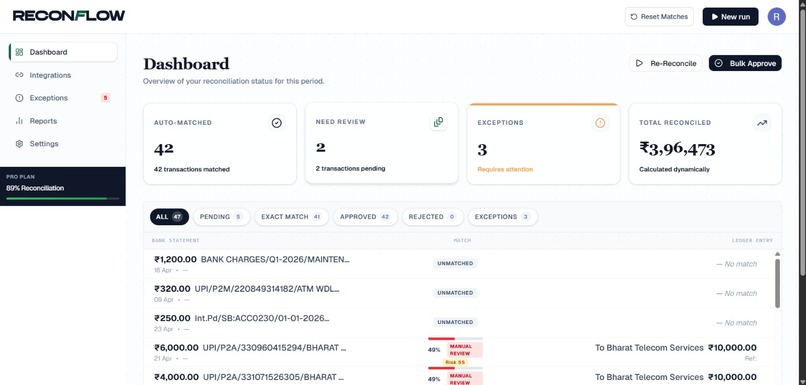Viewport: 806px width, 385px height.
Task: Switch to the APPROVED tab
Action: (365, 217)
